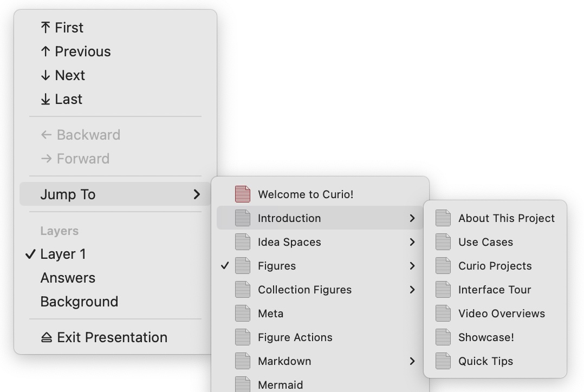Image resolution: width=584 pixels, height=392 pixels.
Task: Go to the Previous slide
Action: click(115, 51)
